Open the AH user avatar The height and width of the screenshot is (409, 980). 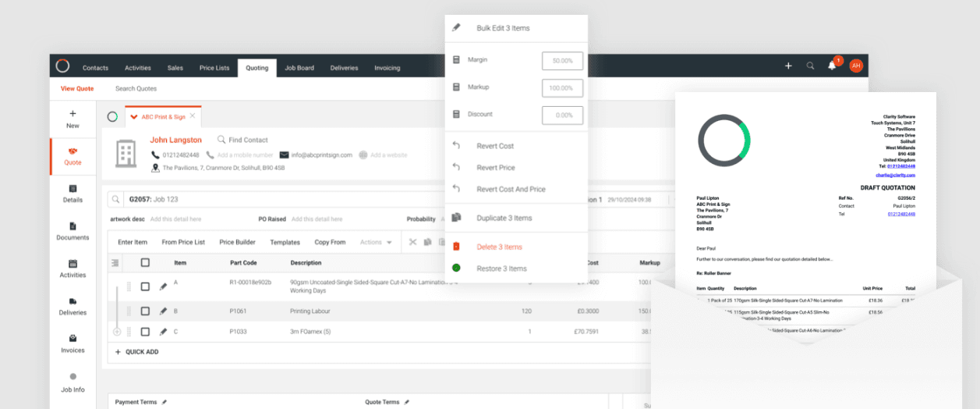856,66
